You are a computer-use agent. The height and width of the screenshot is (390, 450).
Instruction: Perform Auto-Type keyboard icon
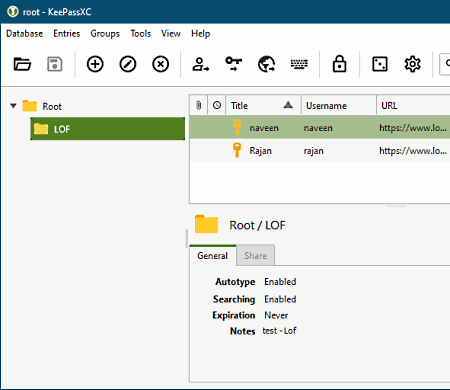[x=299, y=64]
